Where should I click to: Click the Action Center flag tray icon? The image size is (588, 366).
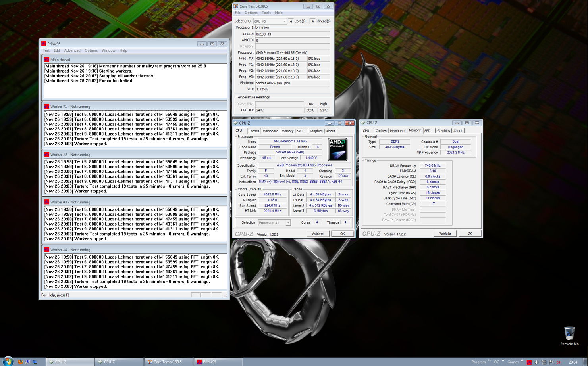pos(551,362)
